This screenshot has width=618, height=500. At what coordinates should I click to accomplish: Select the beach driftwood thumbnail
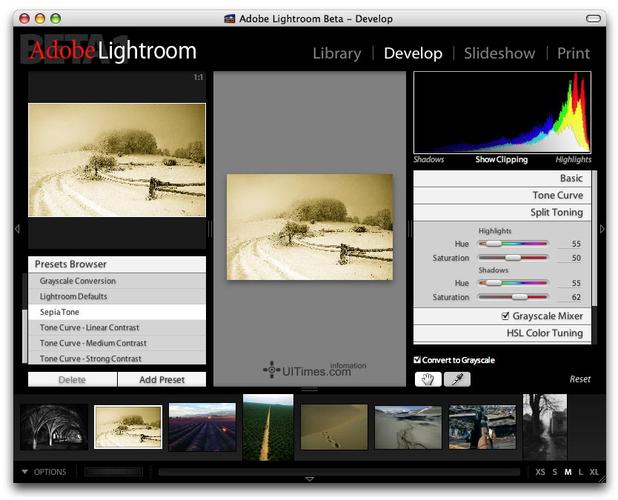point(408,428)
